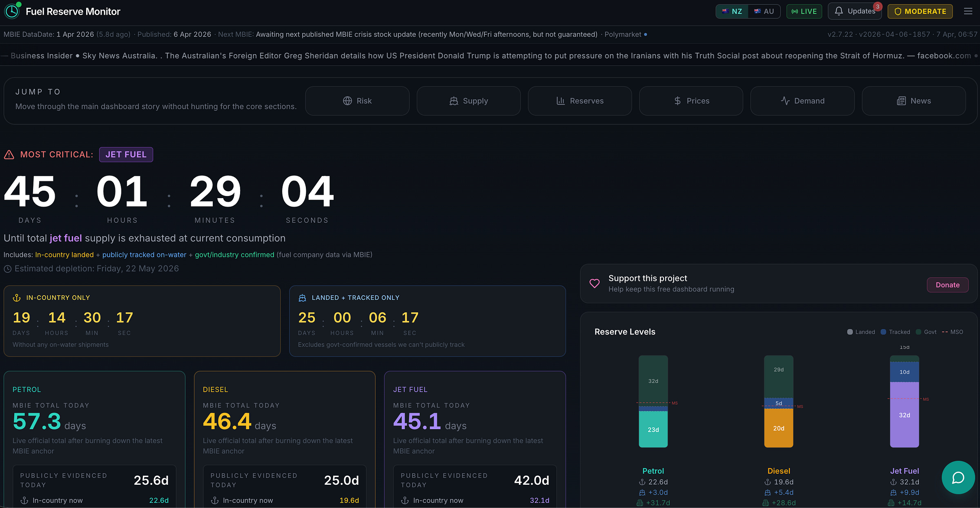Image resolution: width=980 pixels, height=508 pixels.
Task: Click the In-Country Only countdown card
Action: coord(142,321)
